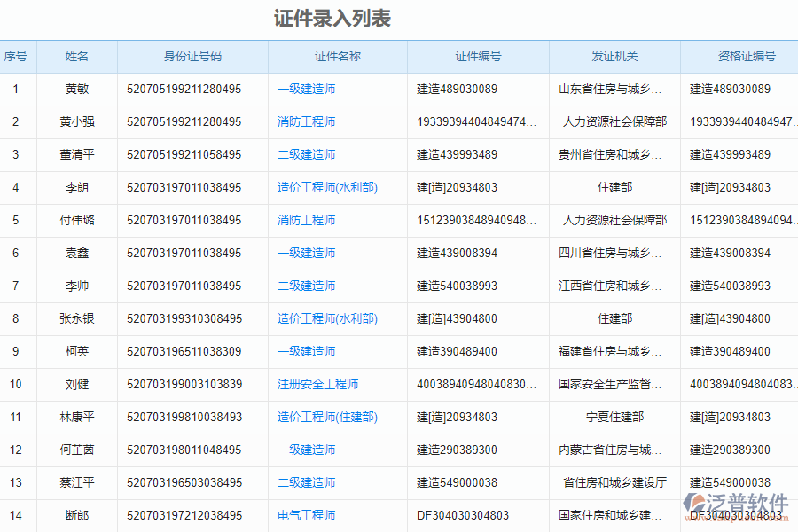The width and height of the screenshot is (798, 532).
Task: Open 黄小强's 消防工程师 certificate link
Action: click(x=306, y=121)
